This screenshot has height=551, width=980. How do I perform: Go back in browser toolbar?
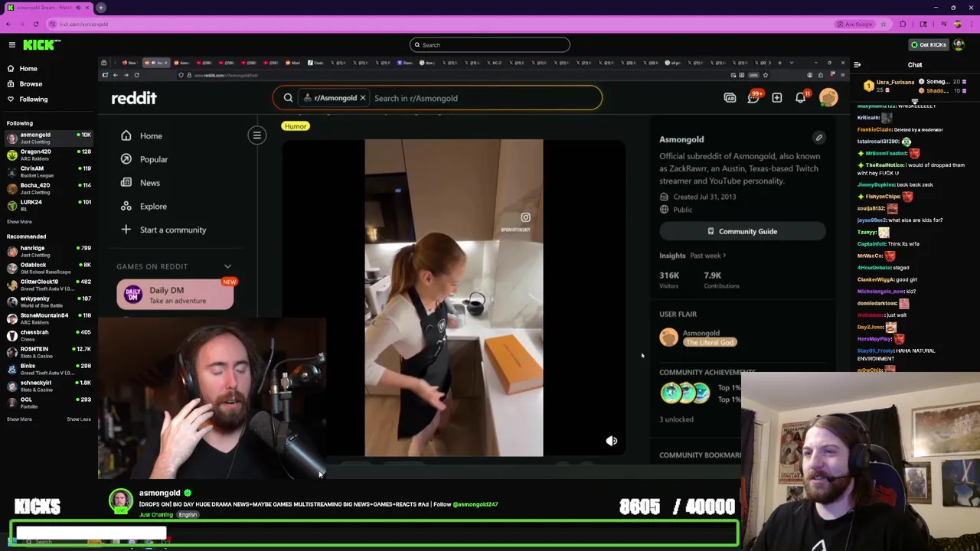pos(8,24)
